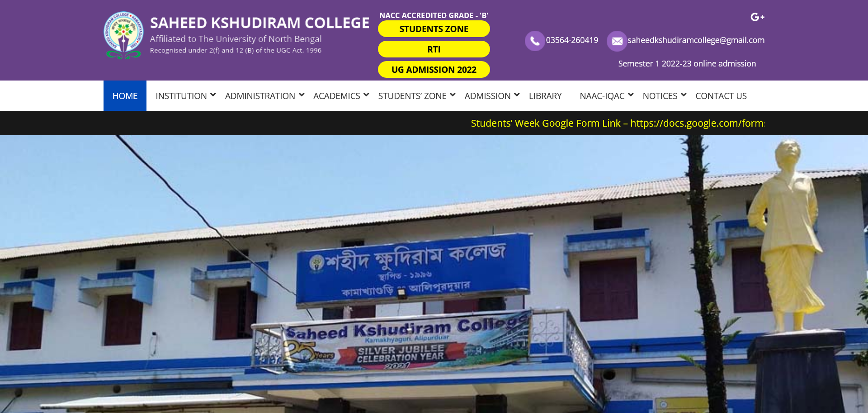Click the yellow Students Zone button
This screenshot has height=413, width=868.
pyautogui.click(x=434, y=29)
